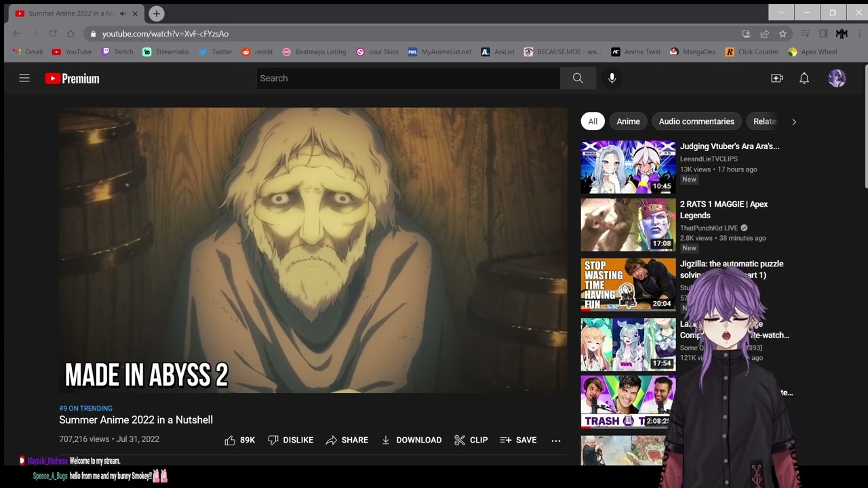Viewport: 868px width, 488px height.
Task: Open the Gmail bookmark
Action: pyautogui.click(x=28, y=52)
